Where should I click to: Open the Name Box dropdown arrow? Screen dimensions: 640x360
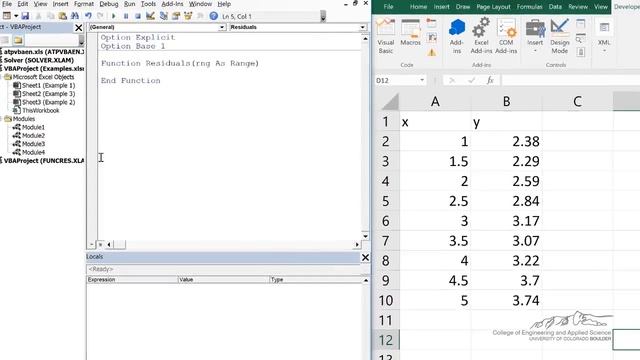pyautogui.click(x=422, y=80)
